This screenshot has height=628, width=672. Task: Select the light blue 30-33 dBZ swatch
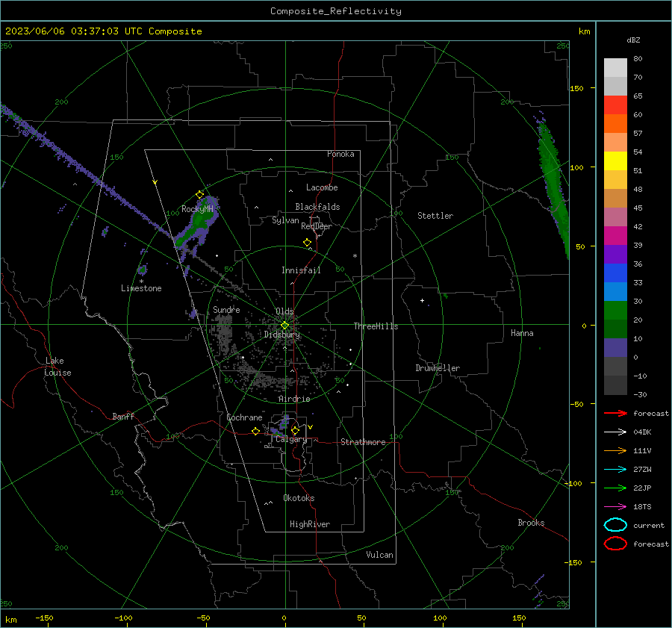[615, 291]
